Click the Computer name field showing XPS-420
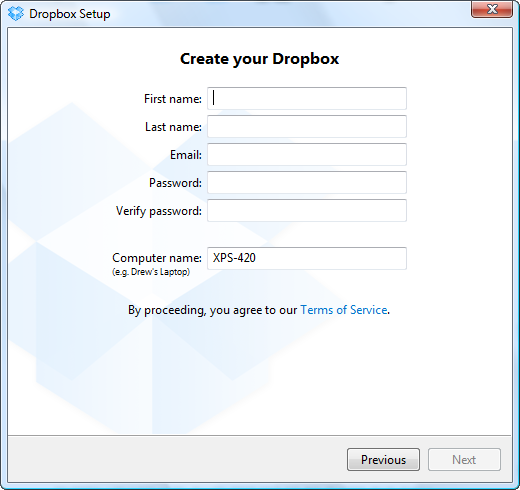The width and height of the screenshot is (520, 490). click(307, 258)
